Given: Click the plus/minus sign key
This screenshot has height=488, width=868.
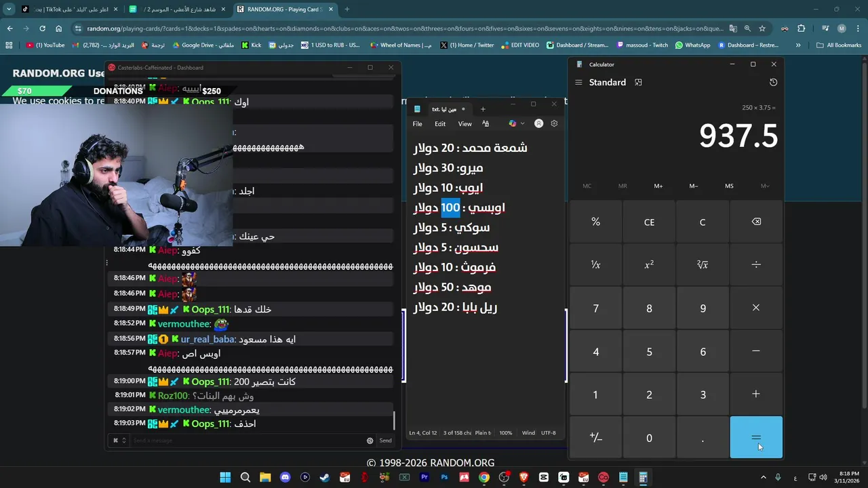Looking at the screenshot, I should point(595,438).
